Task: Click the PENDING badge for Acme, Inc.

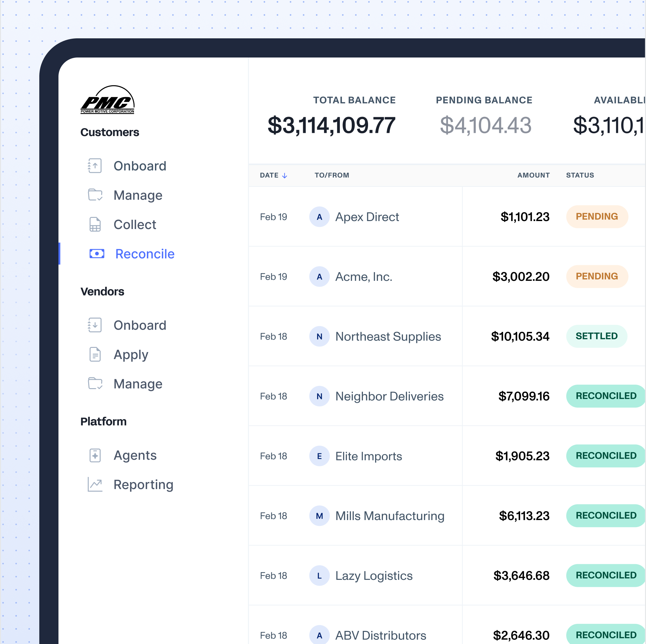Action: point(597,277)
